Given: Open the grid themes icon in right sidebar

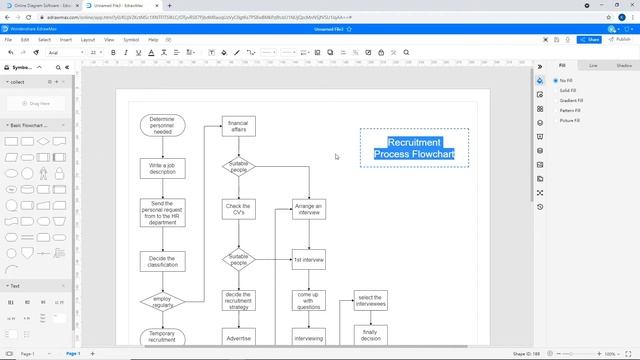Looking at the screenshot, I should coord(540,109).
